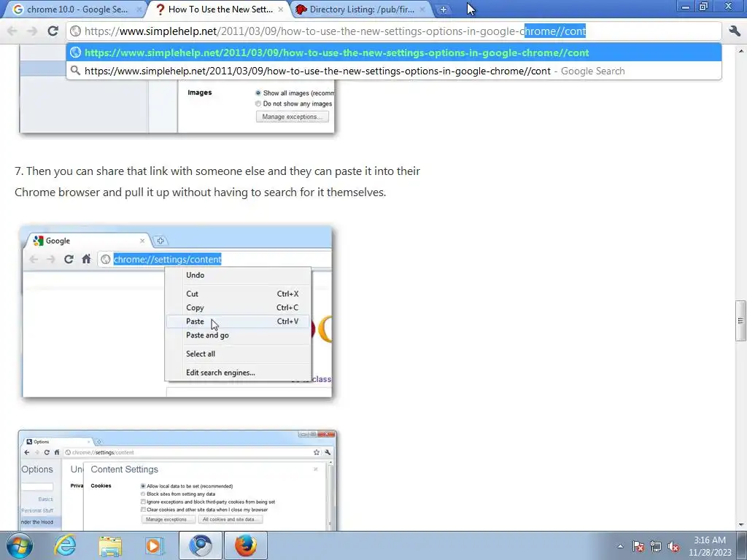The image size is (747, 560).
Task: Open the Windows Start menu
Action: pyautogui.click(x=20, y=545)
